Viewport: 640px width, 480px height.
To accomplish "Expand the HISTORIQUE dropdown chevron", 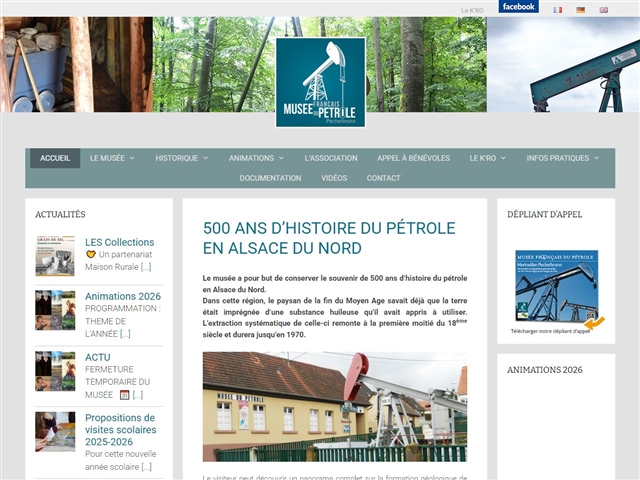I will [x=206, y=158].
